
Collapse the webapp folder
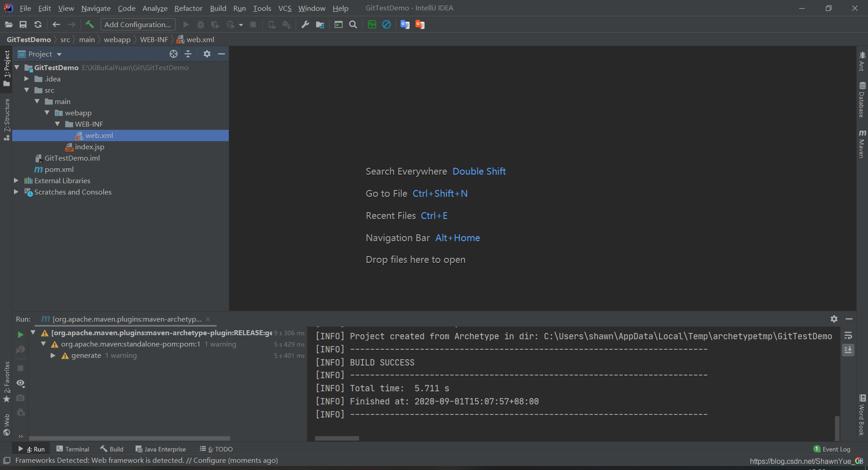[x=47, y=113]
